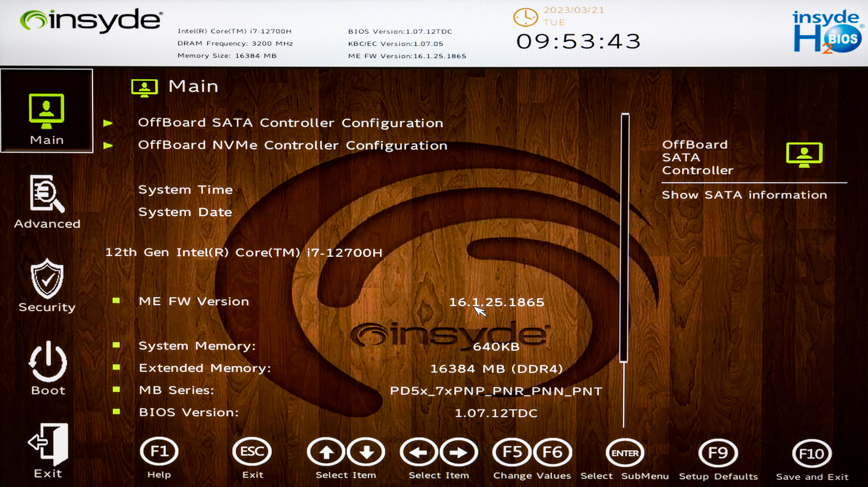
Task: Select the Main tab in sidebar
Action: [x=47, y=111]
